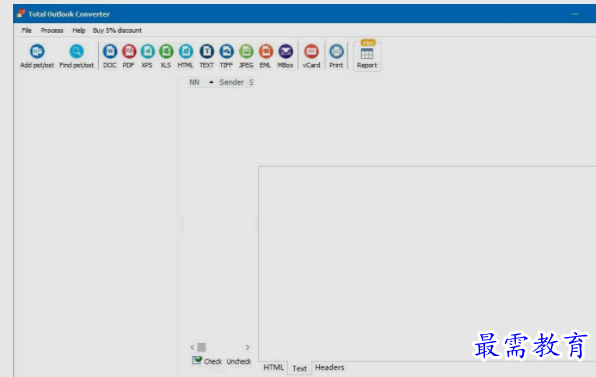Export to XLS spreadsheet
The height and width of the screenshot is (377, 596).
click(166, 56)
